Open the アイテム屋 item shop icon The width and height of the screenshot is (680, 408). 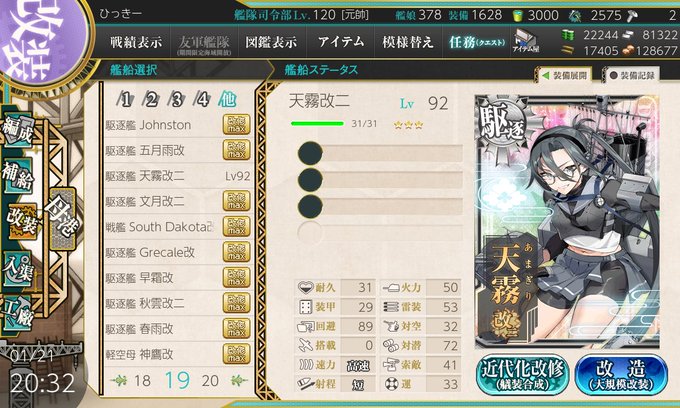click(x=526, y=42)
